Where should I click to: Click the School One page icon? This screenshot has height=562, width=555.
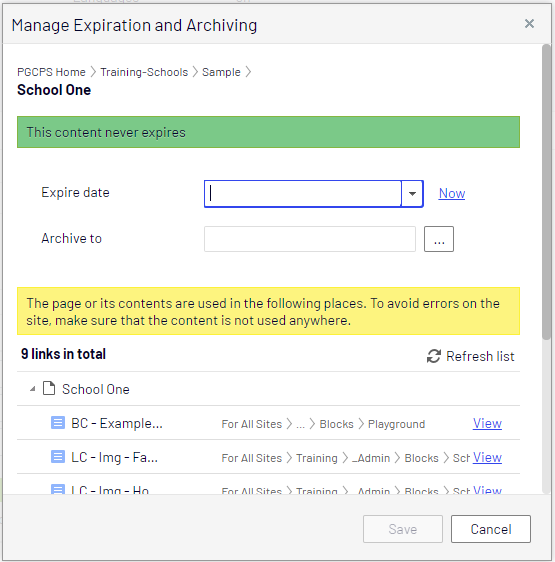(x=49, y=388)
